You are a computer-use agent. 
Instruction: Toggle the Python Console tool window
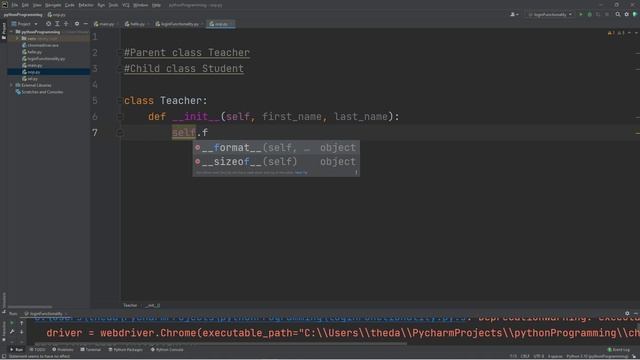167,350
